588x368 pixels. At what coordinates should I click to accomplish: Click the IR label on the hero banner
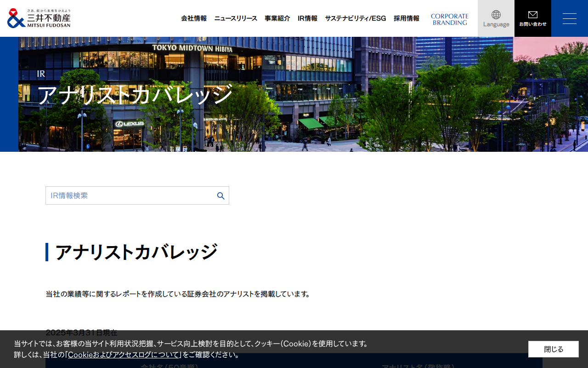click(x=41, y=74)
